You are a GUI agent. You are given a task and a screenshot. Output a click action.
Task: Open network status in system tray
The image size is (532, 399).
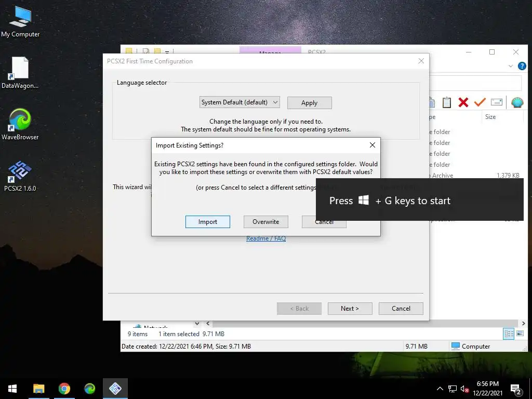click(453, 389)
